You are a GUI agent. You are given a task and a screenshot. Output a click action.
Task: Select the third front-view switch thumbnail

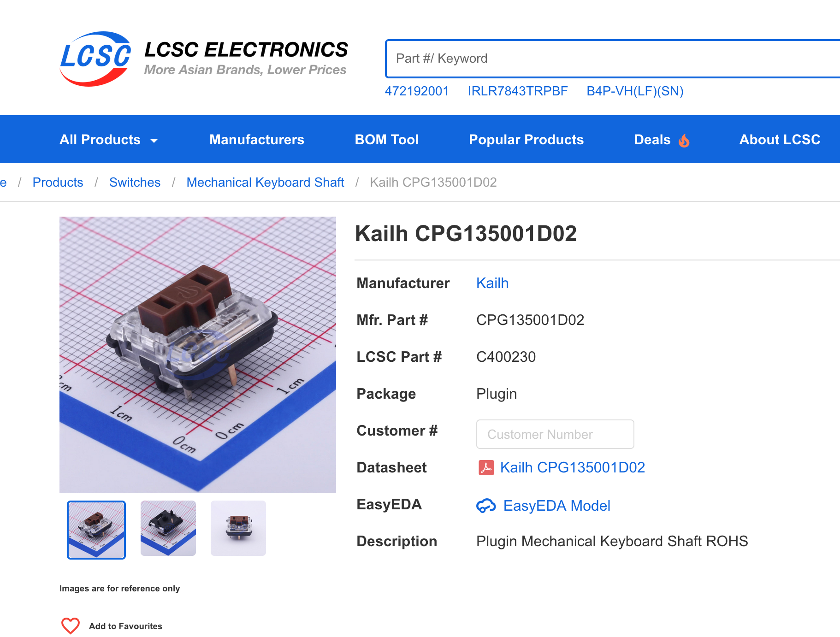pos(238,528)
